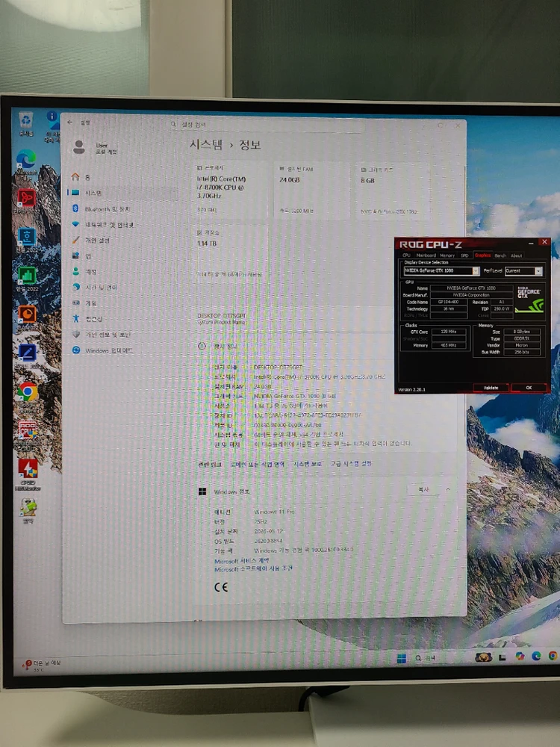Open the Microsoft software license terms link
560x747 pixels.
coord(253,568)
